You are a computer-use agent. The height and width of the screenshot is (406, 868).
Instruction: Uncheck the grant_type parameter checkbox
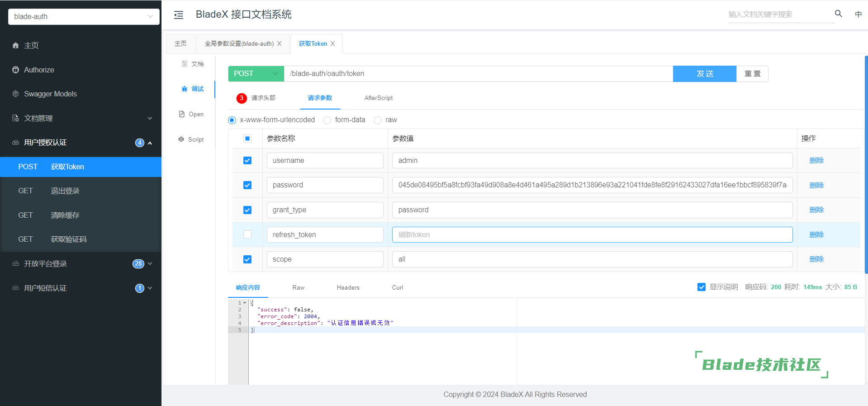(247, 210)
